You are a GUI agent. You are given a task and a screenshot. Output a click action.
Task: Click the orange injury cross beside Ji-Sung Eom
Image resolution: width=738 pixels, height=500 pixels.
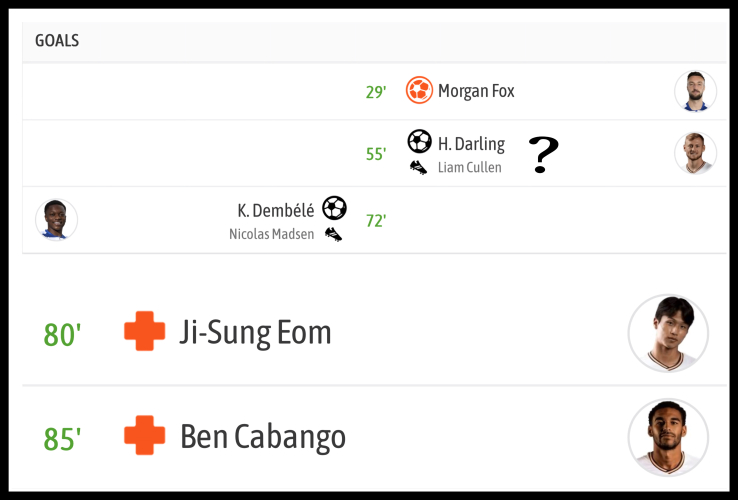click(x=145, y=332)
